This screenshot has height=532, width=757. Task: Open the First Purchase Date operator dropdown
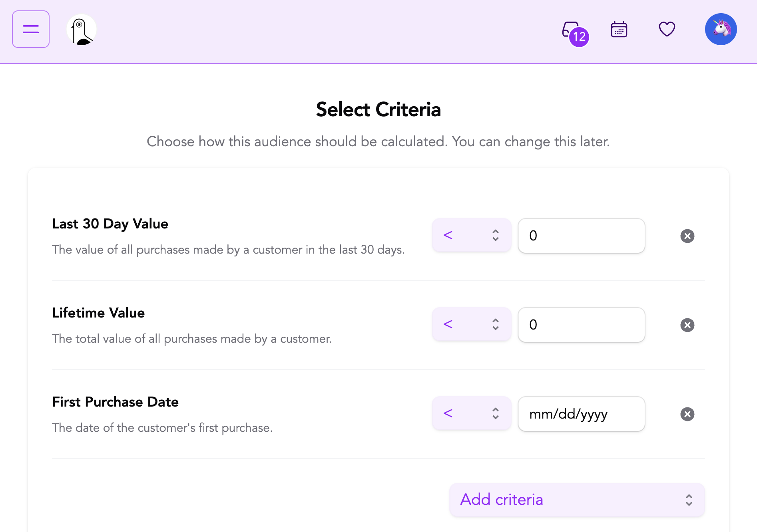[471, 413]
